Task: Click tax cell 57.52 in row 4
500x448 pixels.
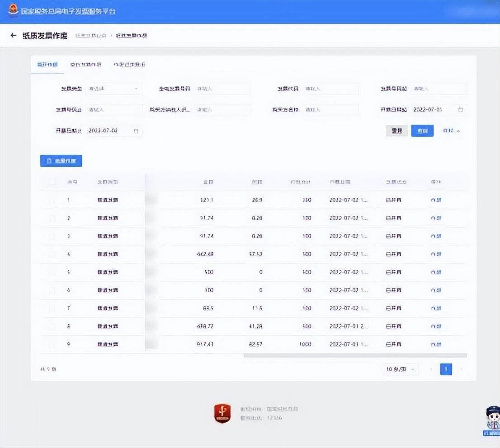Action: 256,254
